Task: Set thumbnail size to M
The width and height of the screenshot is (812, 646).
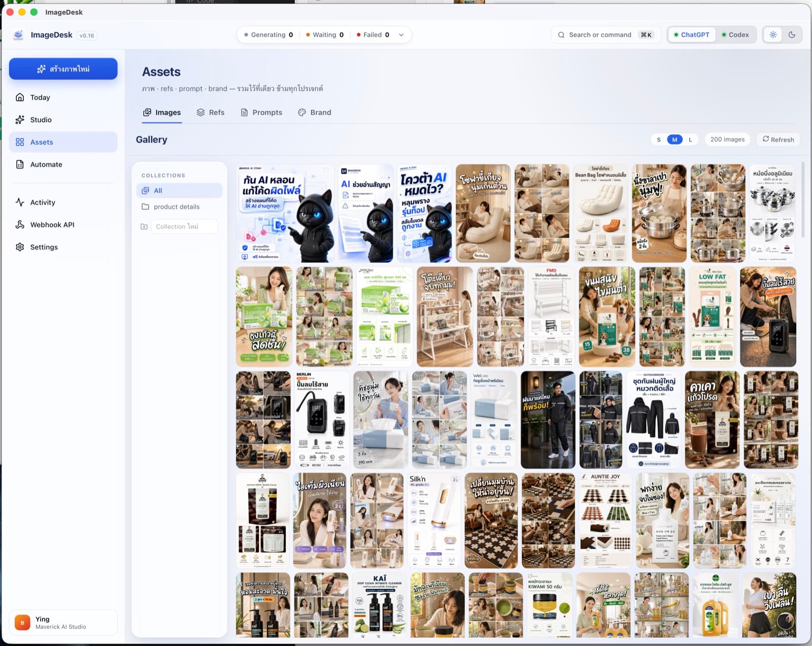Action: [x=674, y=140]
